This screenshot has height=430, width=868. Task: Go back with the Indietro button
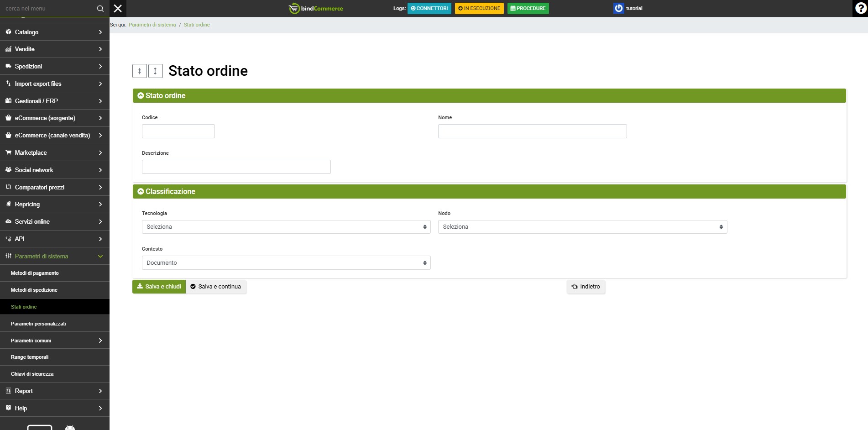tap(586, 287)
